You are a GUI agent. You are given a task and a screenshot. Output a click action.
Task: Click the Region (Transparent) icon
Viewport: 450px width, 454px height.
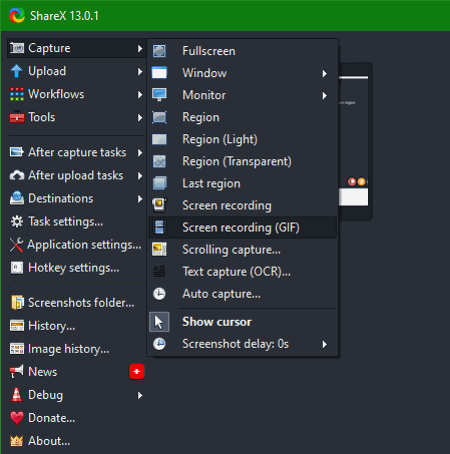click(x=159, y=161)
